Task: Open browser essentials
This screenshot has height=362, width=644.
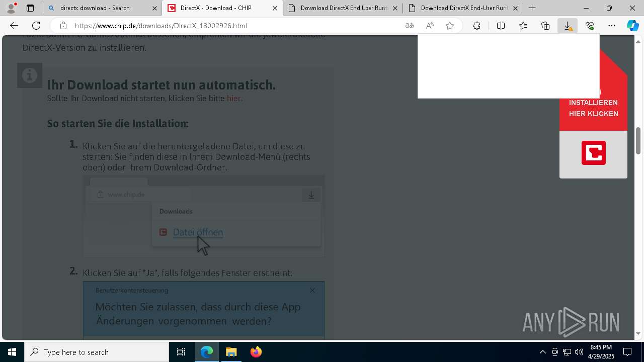Action: point(590,26)
